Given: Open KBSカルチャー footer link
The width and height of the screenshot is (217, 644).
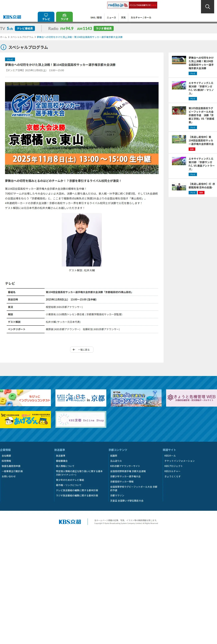Looking at the screenshot, I should [x=172, y=471].
